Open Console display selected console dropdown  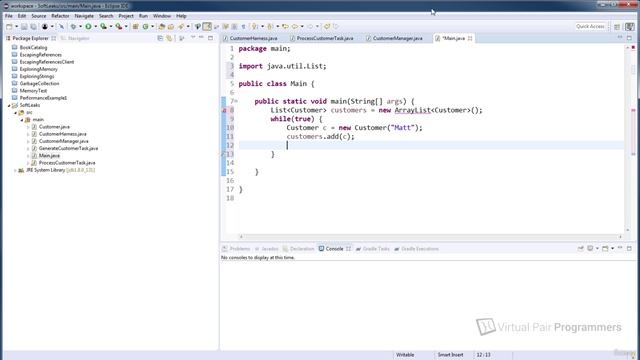(597, 248)
